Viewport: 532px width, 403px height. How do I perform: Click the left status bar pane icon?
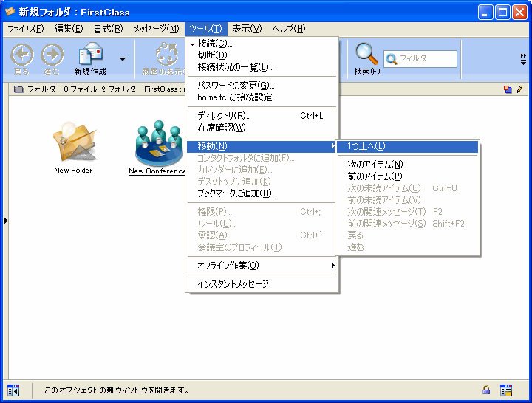pos(13,390)
